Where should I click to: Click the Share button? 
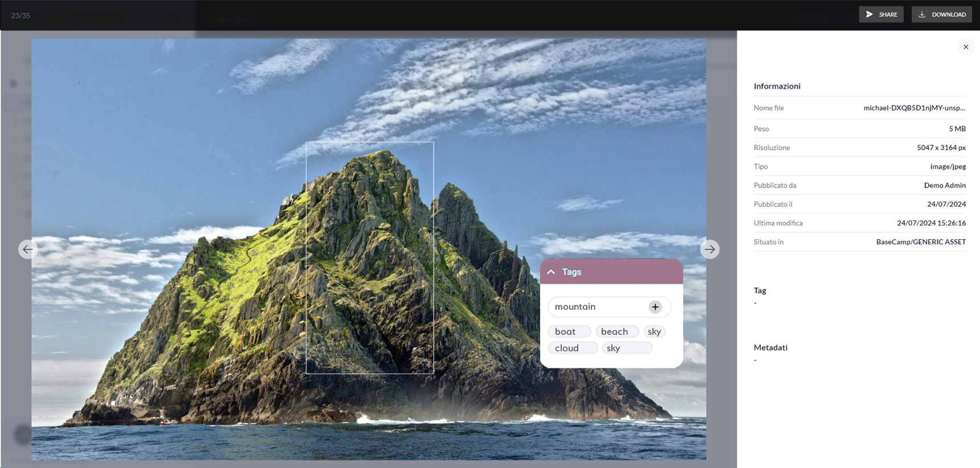tap(881, 14)
